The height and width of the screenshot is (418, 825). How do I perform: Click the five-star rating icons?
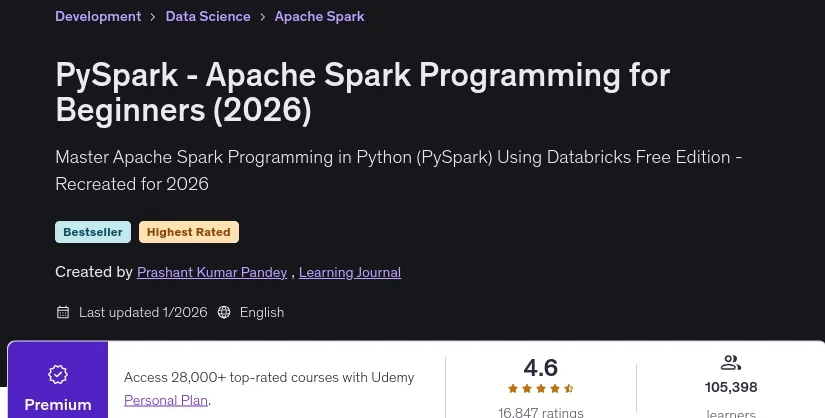coord(541,389)
